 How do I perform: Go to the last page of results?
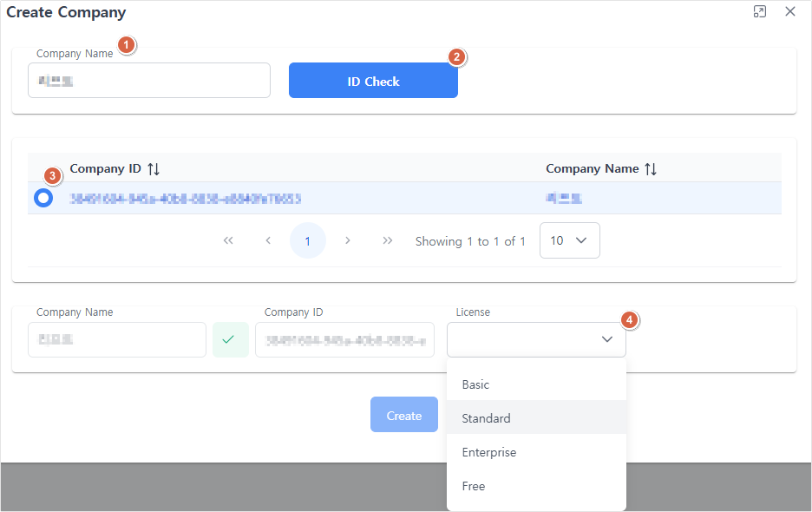(388, 240)
